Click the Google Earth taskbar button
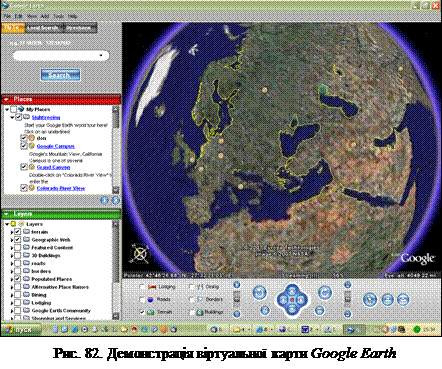Viewport: 442px width, 369px height. click(354, 330)
